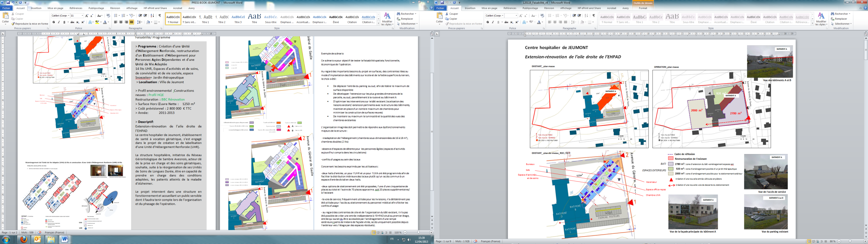This screenshot has height=244, width=868.
Task: Decrease font size in PRESS BOOK window
Action: point(92,16)
